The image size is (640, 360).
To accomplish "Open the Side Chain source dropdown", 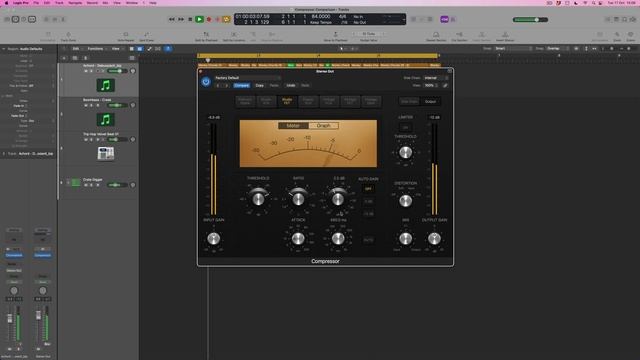I will pyautogui.click(x=436, y=78).
